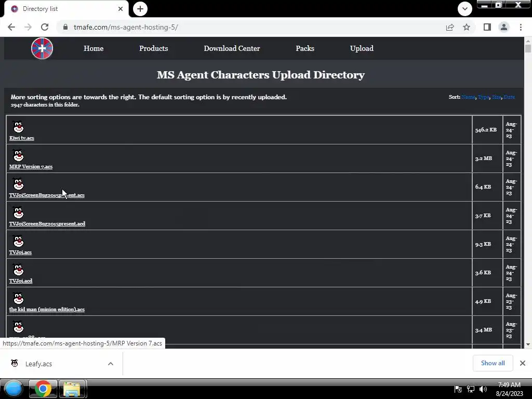Close the downloads bar
This screenshot has height=399, width=532.
point(523,363)
